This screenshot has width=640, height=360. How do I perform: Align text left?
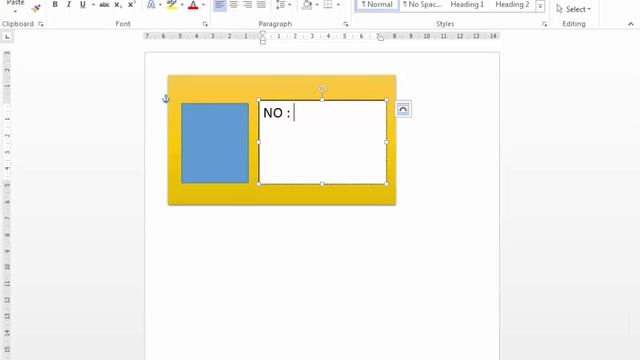[220, 4]
